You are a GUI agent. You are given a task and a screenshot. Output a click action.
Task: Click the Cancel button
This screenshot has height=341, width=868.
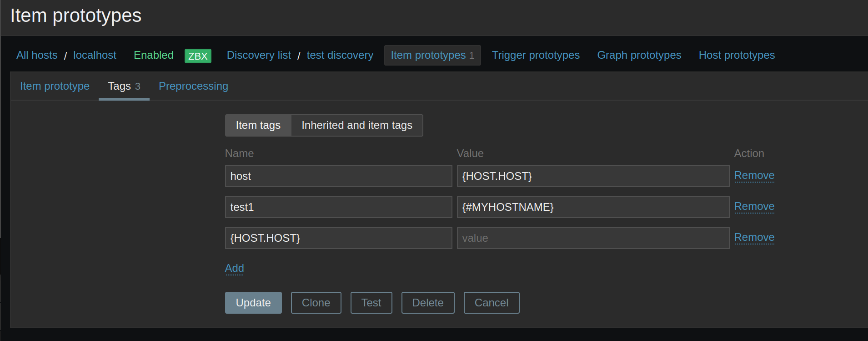pyautogui.click(x=492, y=303)
